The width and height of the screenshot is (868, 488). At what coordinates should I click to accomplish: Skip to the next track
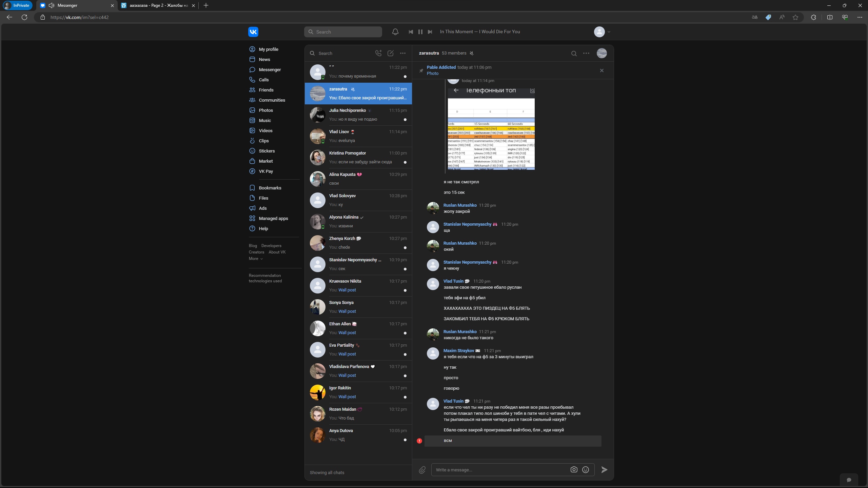[x=430, y=32]
